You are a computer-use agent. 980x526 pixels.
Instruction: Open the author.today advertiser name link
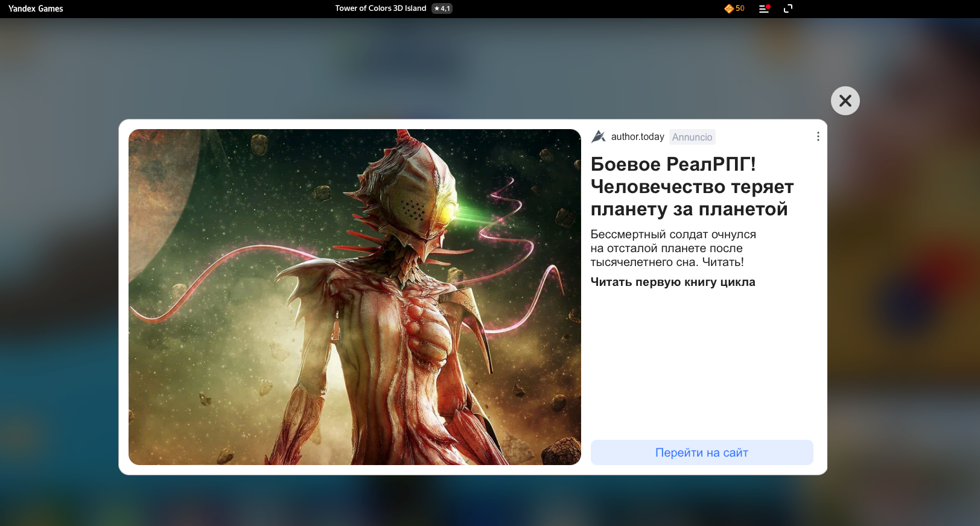click(x=637, y=137)
